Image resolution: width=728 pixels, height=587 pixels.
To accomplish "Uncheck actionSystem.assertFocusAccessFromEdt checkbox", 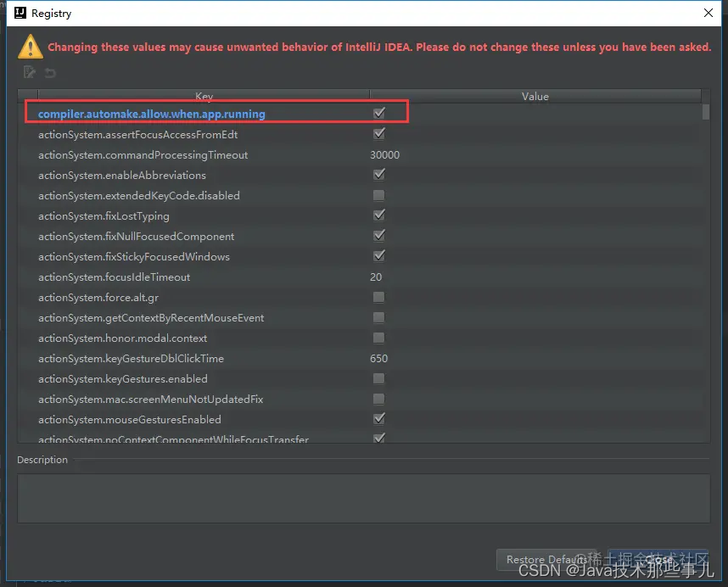I will click(x=379, y=134).
